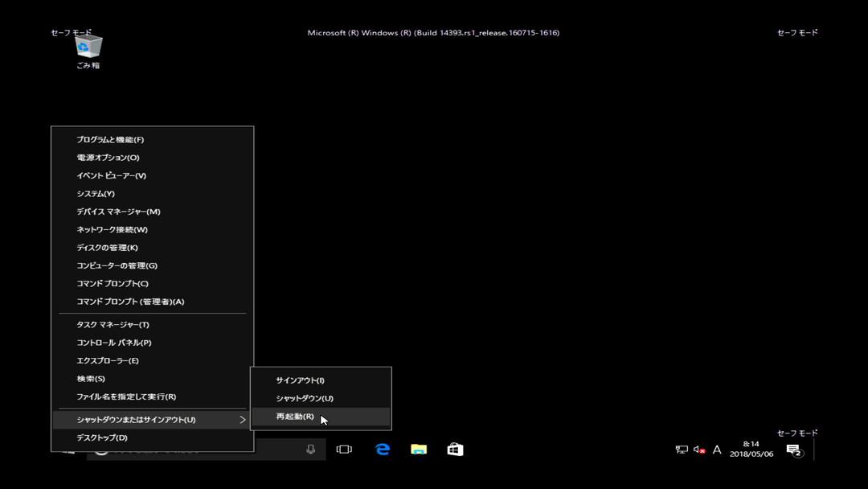Click the muted volume tray icon

pyautogui.click(x=699, y=450)
